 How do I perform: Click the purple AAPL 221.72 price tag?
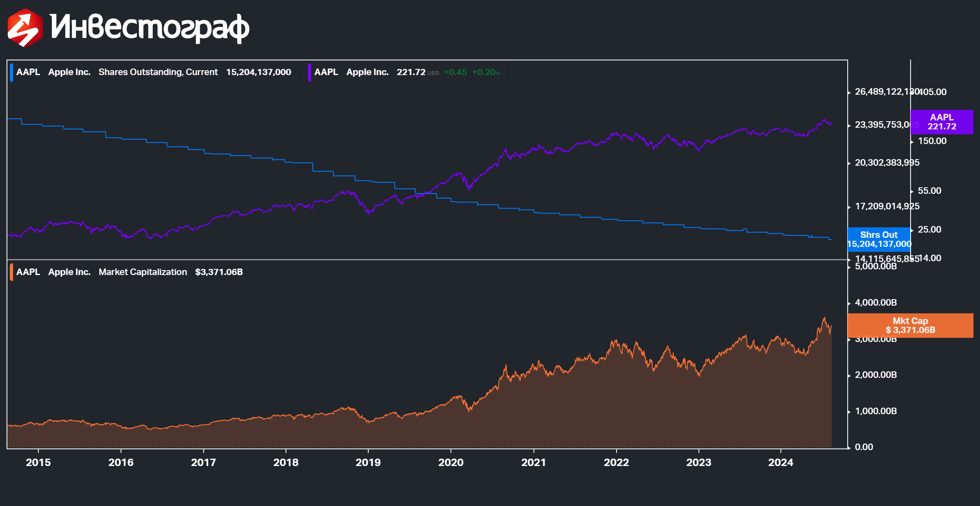[942, 122]
